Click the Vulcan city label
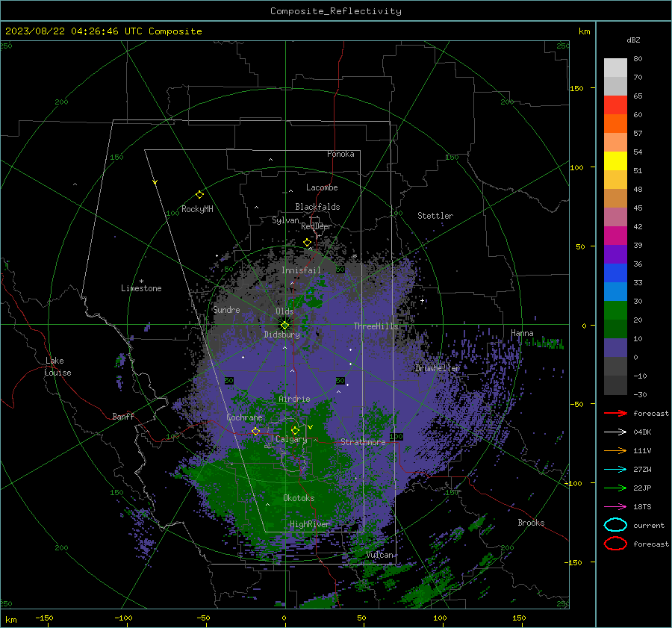 tap(379, 555)
